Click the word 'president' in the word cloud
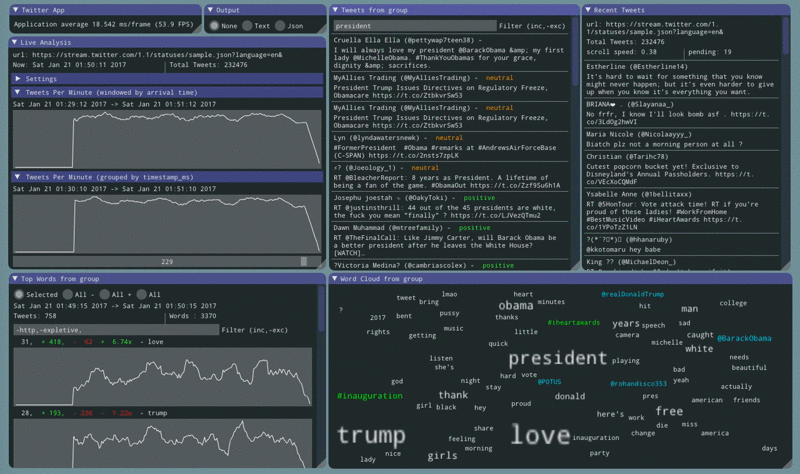 point(558,358)
